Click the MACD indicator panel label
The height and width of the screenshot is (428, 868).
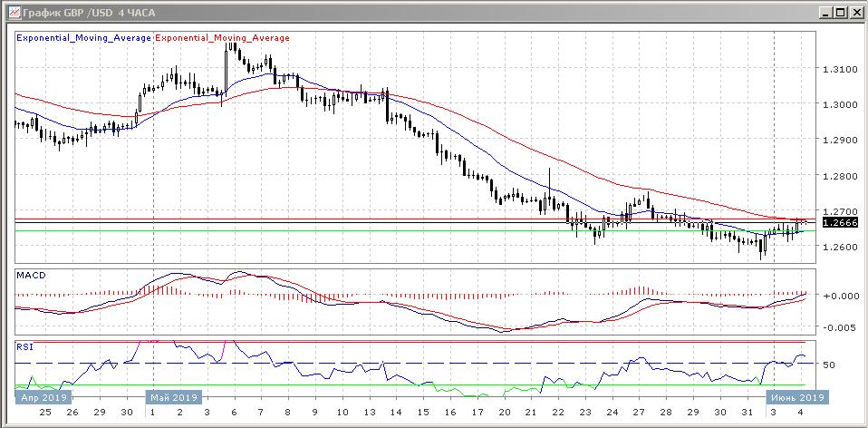(31, 275)
